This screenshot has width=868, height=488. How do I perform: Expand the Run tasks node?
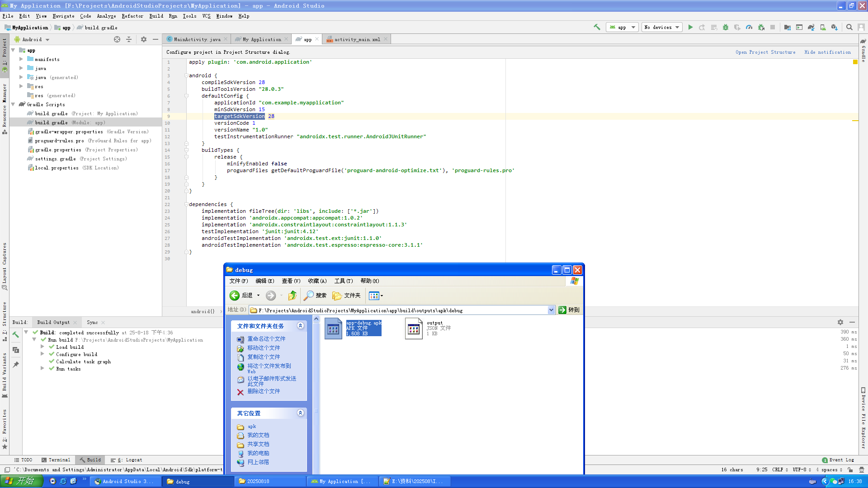click(x=42, y=369)
